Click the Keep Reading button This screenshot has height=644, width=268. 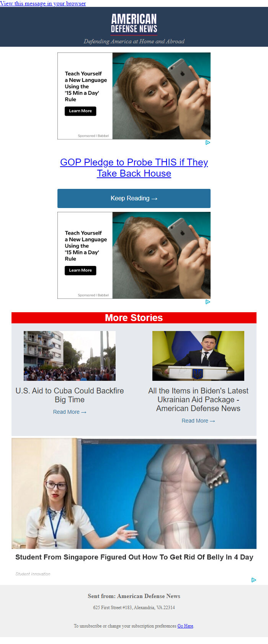[134, 198]
